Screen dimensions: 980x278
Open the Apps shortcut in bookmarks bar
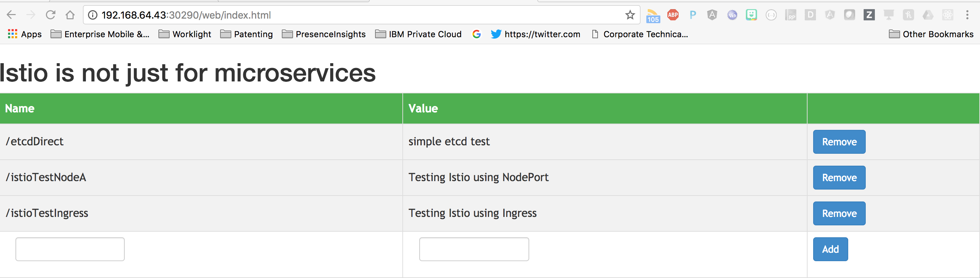tap(25, 34)
